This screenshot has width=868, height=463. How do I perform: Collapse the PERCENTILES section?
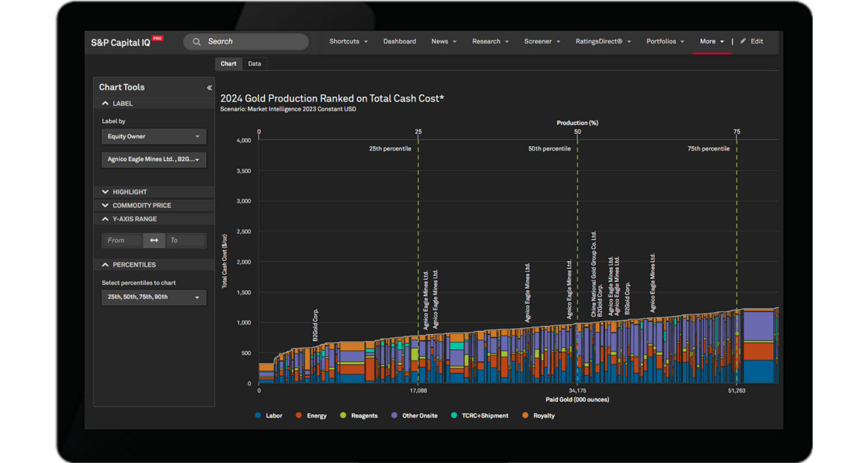pos(154,265)
